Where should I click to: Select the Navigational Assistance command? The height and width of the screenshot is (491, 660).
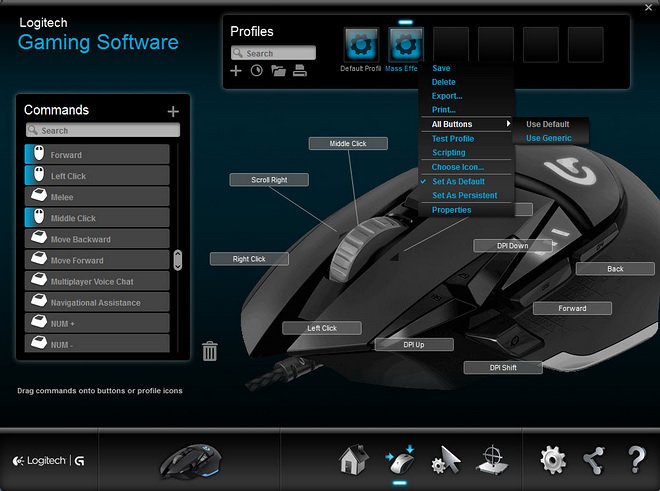click(97, 302)
